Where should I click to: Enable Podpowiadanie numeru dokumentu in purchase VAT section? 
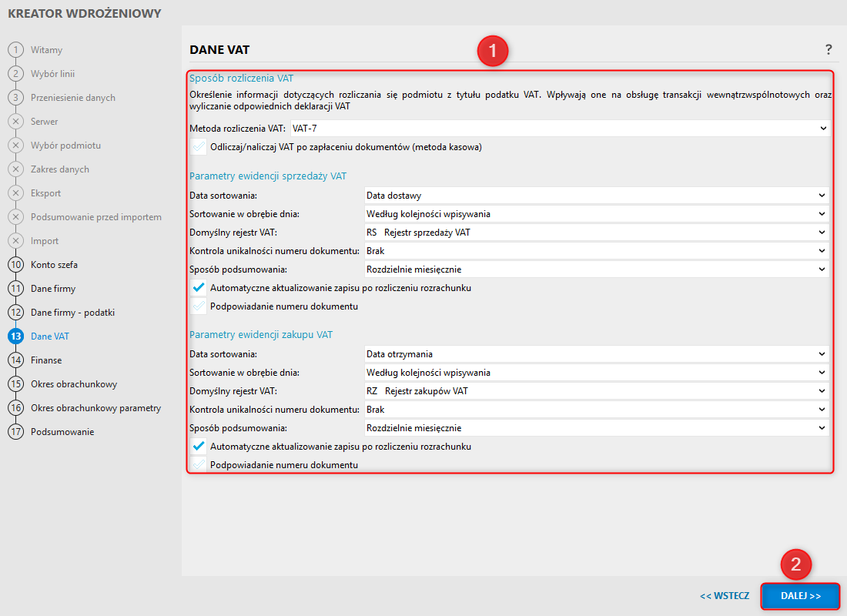[199, 465]
